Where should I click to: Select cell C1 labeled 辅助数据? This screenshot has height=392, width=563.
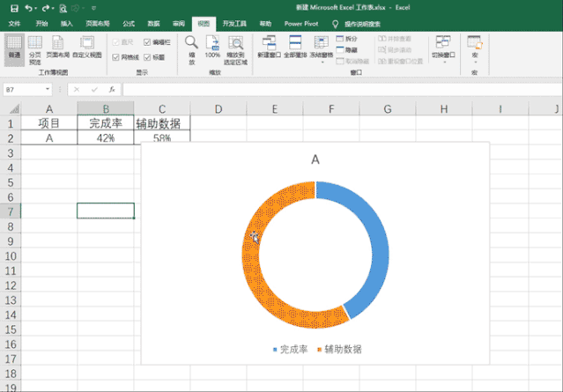pyautogui.click(x=162, y=123)
